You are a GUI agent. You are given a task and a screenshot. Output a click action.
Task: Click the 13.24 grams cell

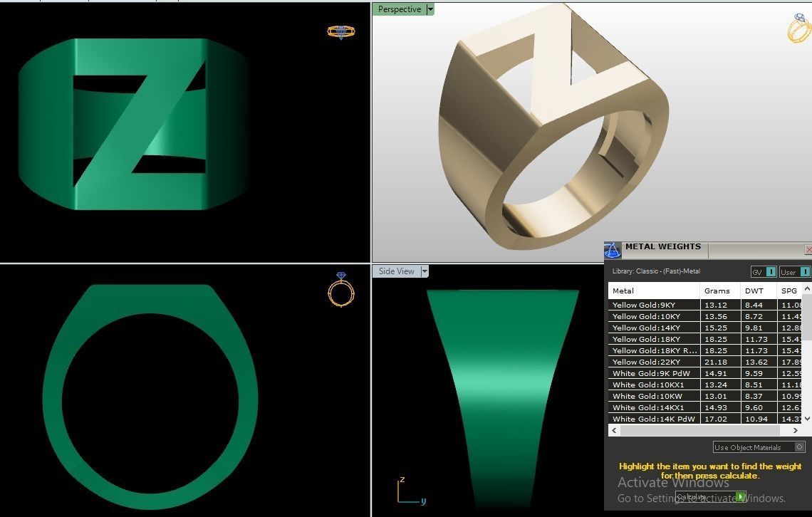[x=720, y=385]
